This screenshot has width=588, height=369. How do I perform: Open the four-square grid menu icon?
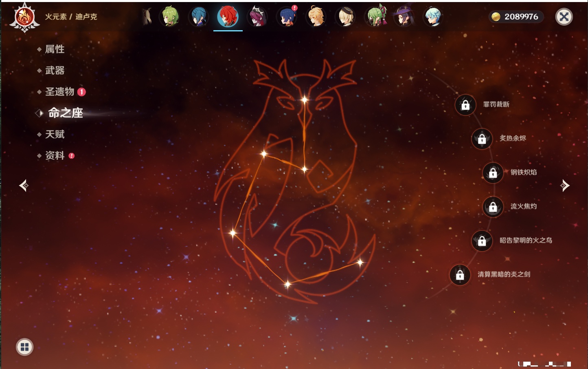pos(24,347)
